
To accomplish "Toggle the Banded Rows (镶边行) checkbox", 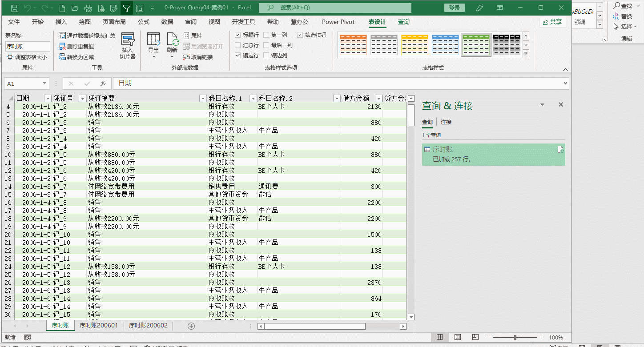I will (238, 56).
